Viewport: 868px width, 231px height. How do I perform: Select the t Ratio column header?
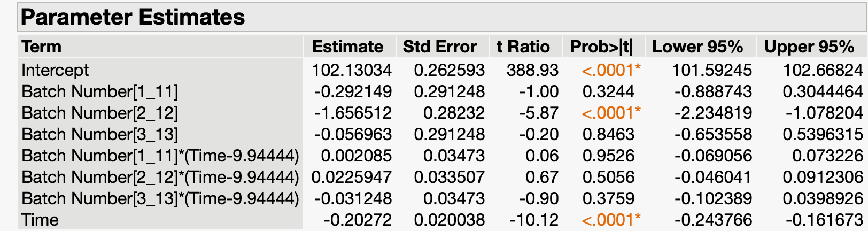pyautogui.click(x=523, y=47)
